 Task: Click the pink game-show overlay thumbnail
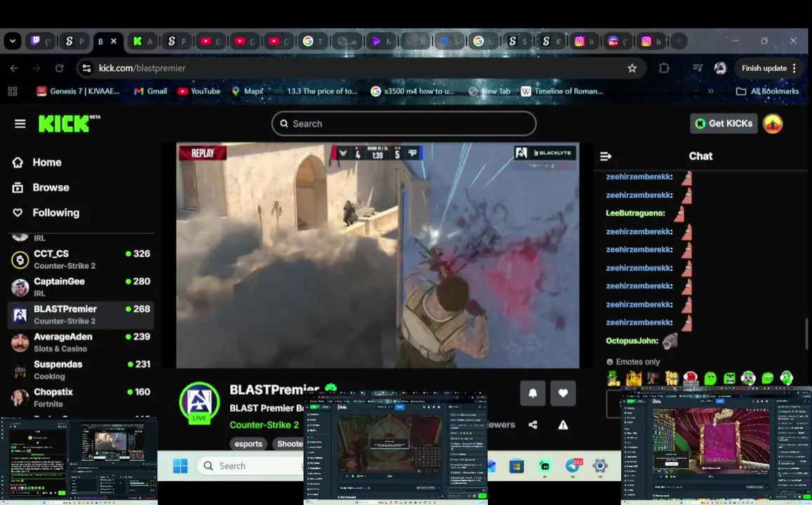coord(716,445)
